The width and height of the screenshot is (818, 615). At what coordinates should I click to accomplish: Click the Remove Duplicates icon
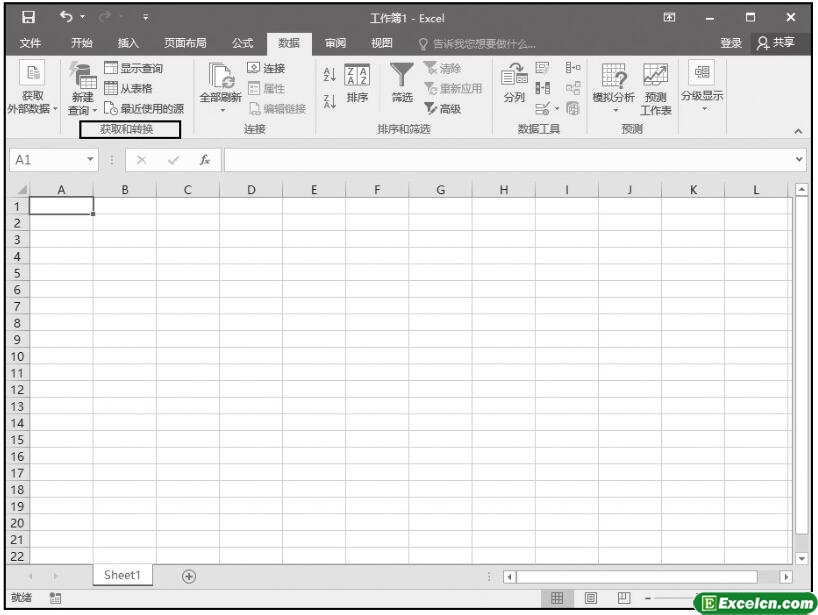(543, 88)
